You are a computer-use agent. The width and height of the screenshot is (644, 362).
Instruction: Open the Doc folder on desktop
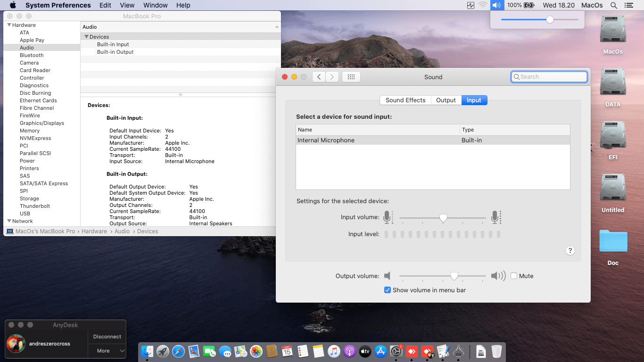coord(613,241)
